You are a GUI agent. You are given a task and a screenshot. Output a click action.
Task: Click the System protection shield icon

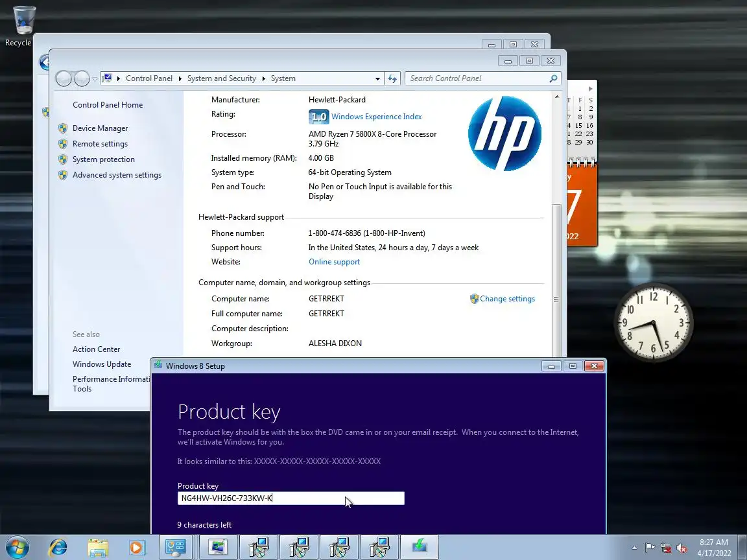point(63,159)
